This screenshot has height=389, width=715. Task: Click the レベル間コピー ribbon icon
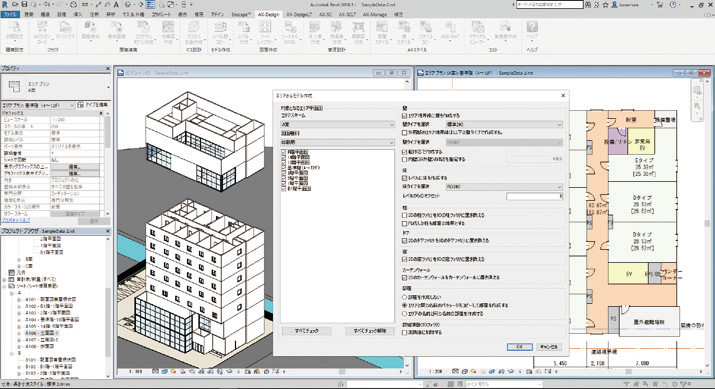221,31
